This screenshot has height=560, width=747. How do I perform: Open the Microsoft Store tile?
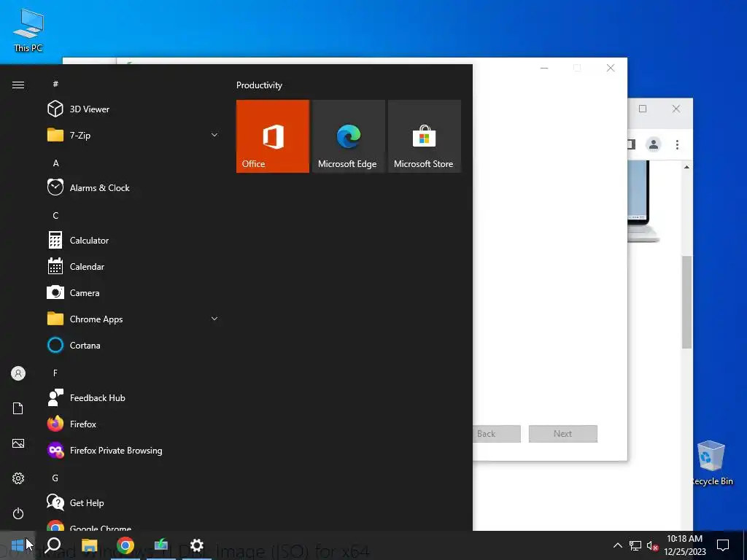425,136
